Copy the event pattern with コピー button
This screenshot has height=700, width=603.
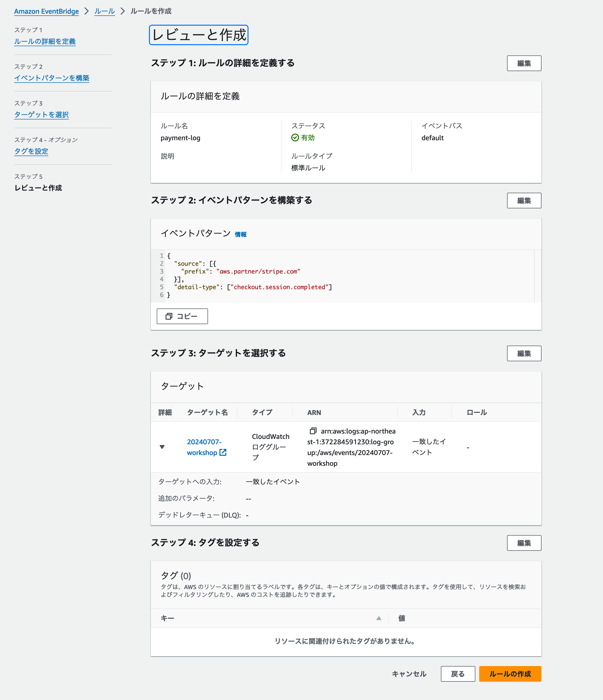point(182,316)
